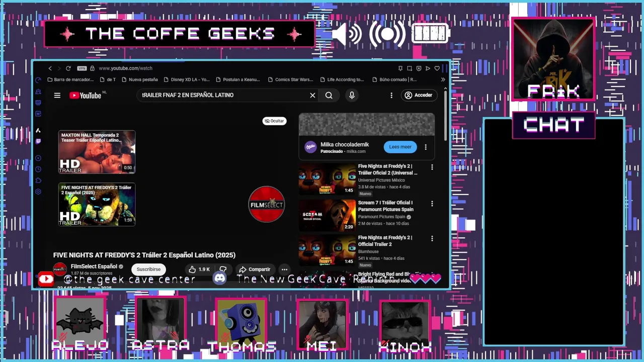Open the YouTube hamburger guide menu
The image size is (644, 362).
click(x=57, y=96)
